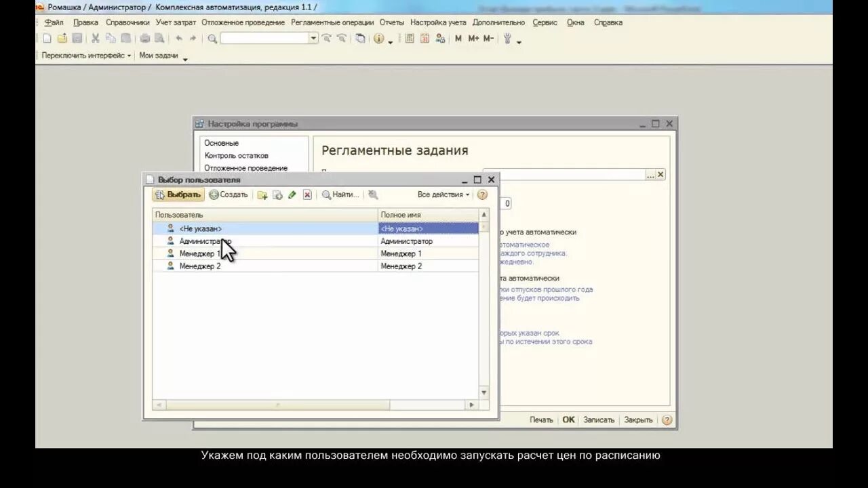Viewport: 868px width, 488px height.
Task: Select Контроль остатков in settings sidebar
Action: coord(237,155)
